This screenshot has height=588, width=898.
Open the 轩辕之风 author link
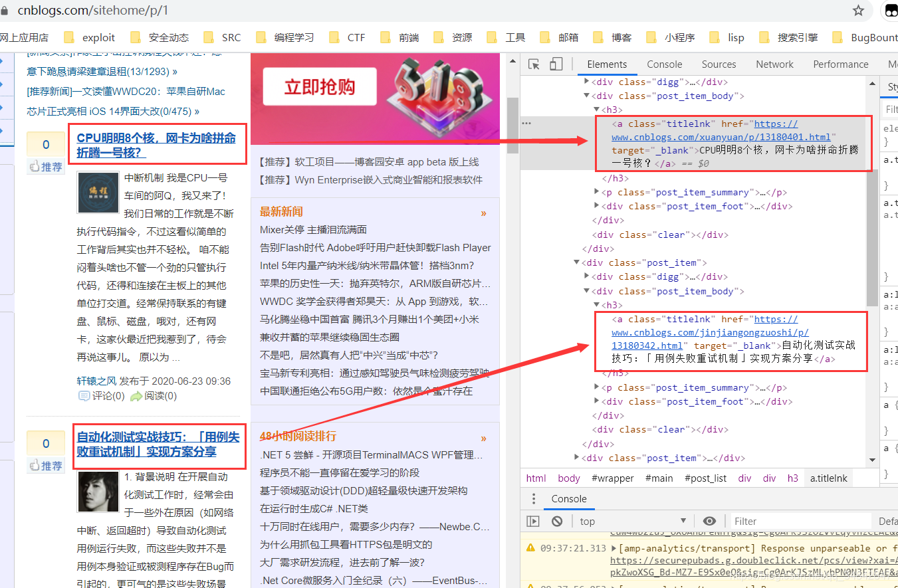[x=96, y=381]
